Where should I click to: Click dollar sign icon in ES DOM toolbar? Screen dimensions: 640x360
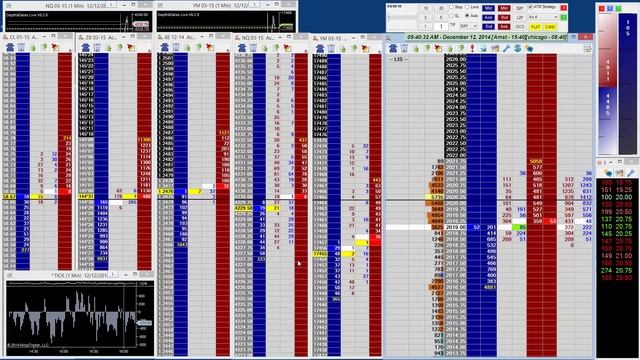pyautogui.click(x=518, y=48)
